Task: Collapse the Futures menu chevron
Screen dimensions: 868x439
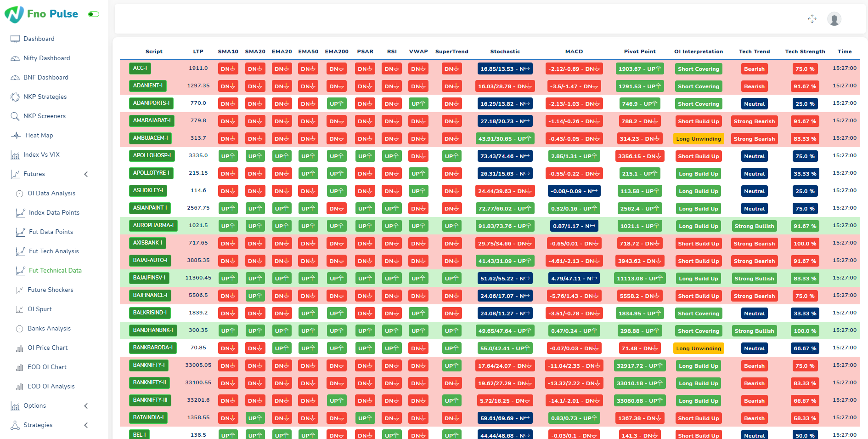Action: (x=86, y=174)
